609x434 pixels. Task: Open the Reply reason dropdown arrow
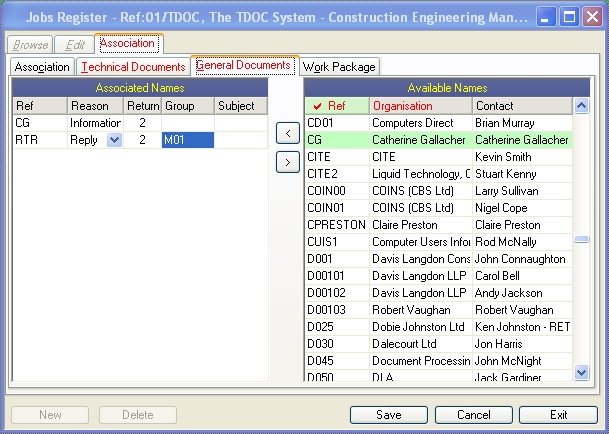tap(115, 140)
